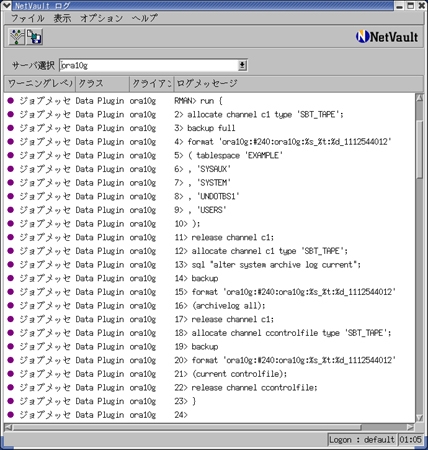Select log row '13> sql alter system archive log'

click(x=210, y=265)
